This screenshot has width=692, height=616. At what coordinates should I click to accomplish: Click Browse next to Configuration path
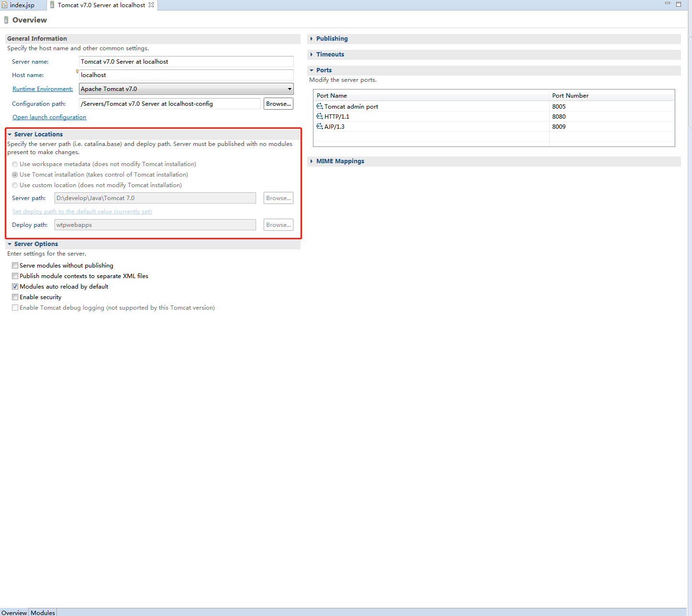(279, 103)
